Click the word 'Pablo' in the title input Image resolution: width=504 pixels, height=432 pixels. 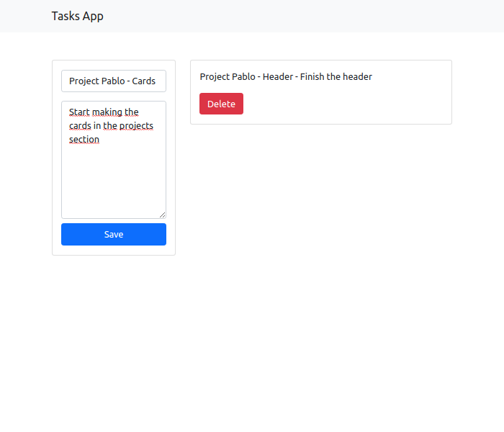coord(112,81)
